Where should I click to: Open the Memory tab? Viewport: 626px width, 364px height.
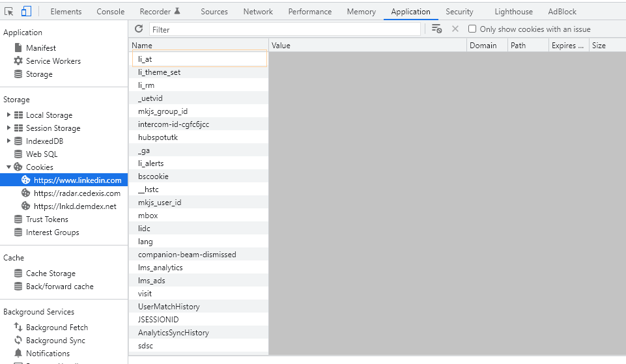click(362, 12)
